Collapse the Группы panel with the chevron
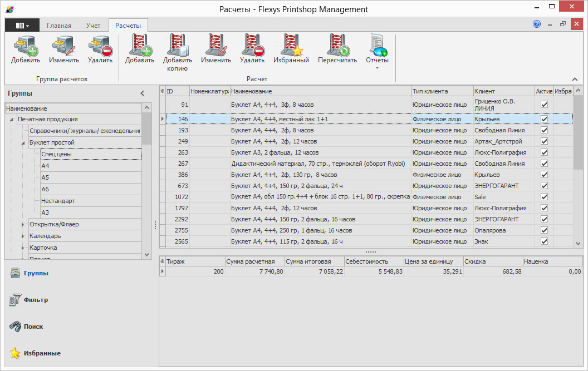Viewport: 588px width, 371px height. coord(143,93)
